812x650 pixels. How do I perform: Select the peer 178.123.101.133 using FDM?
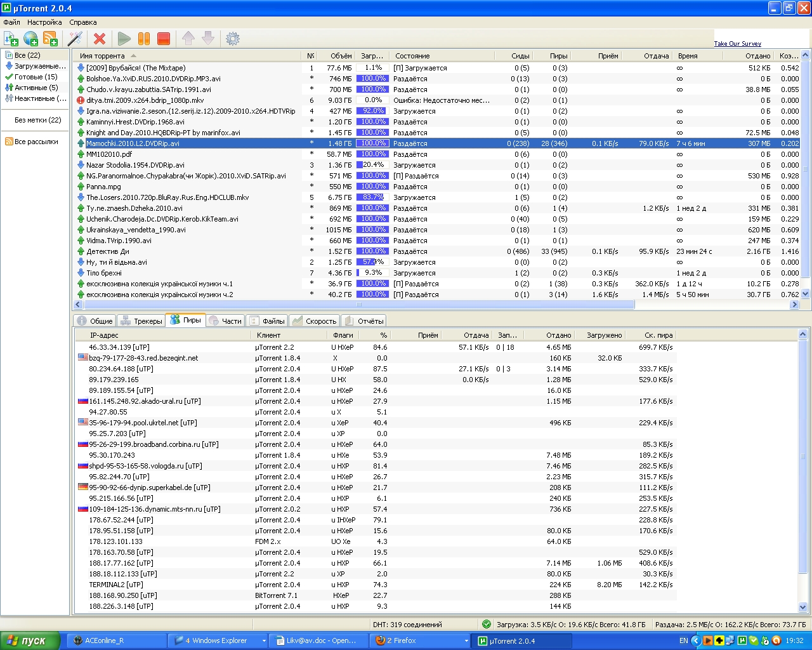(376, 541)
